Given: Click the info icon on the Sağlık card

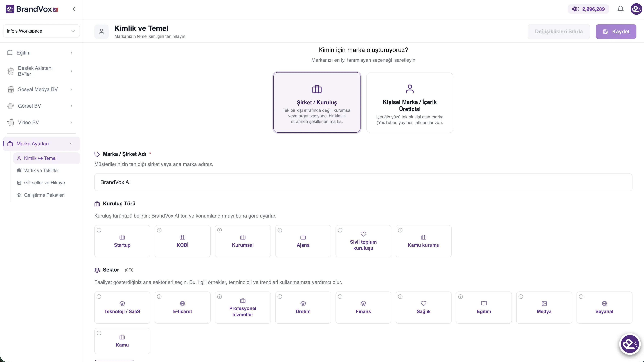Looking at the screenshot, I should 400,297.
